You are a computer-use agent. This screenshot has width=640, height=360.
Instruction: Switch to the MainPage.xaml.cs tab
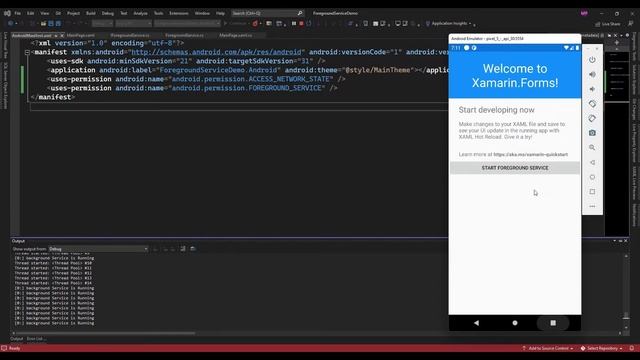pyautogui.click(x=236, y=36)
